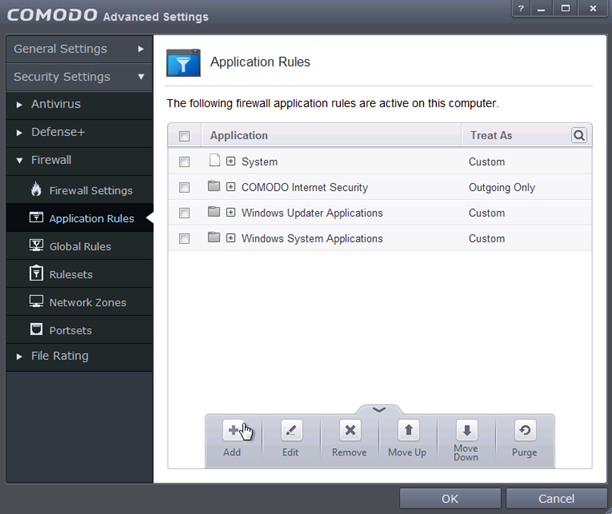Open the Rulesets page
Viewport: 612px width, 514px height.
(x=79, y=274)
